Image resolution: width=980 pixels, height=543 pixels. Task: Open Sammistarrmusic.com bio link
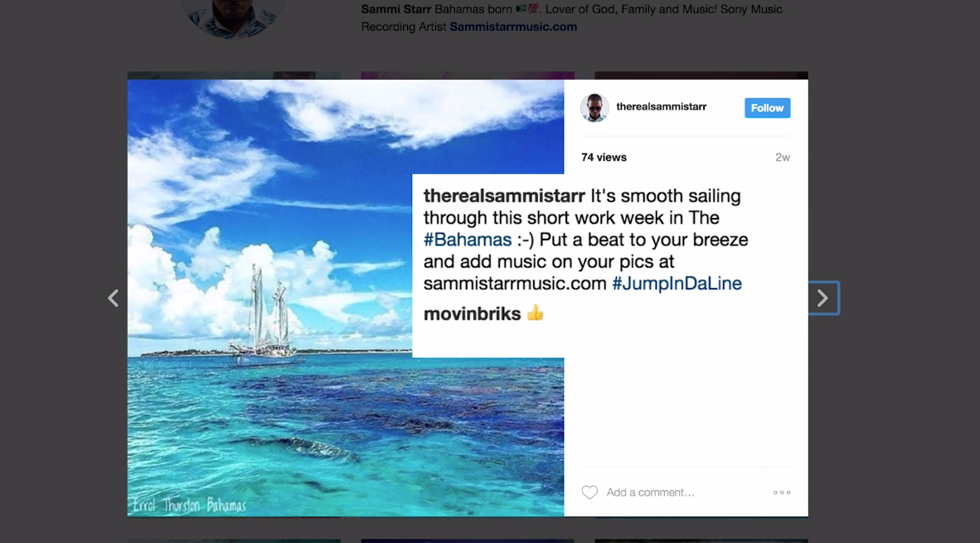[513, 27]
